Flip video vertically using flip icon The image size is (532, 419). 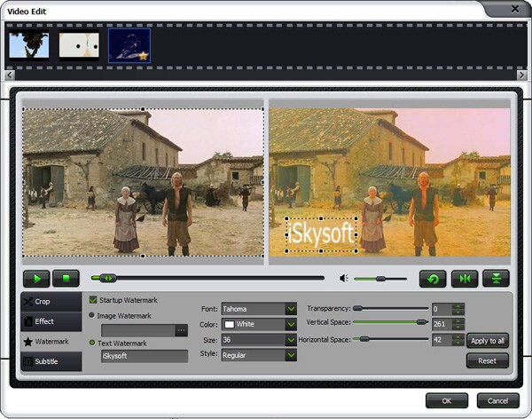click(x=496, y=279)
